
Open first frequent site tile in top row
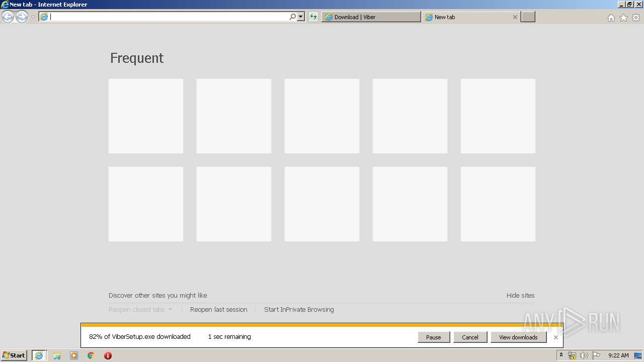pos(146,116)
